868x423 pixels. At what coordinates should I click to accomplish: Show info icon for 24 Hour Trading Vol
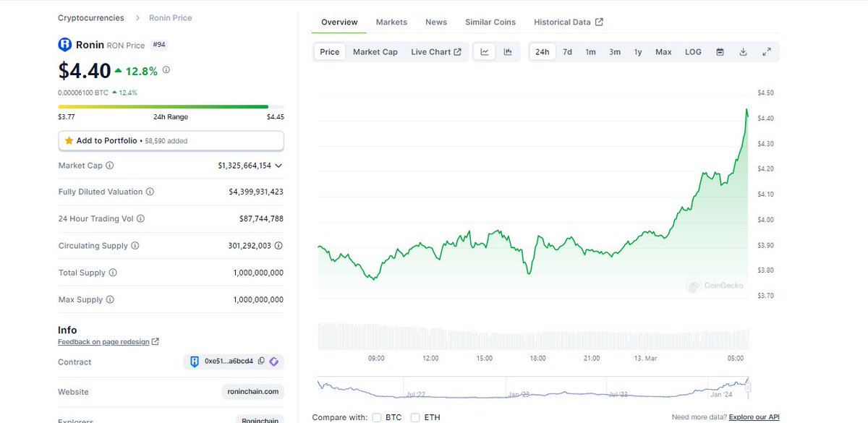pos(140,218)
